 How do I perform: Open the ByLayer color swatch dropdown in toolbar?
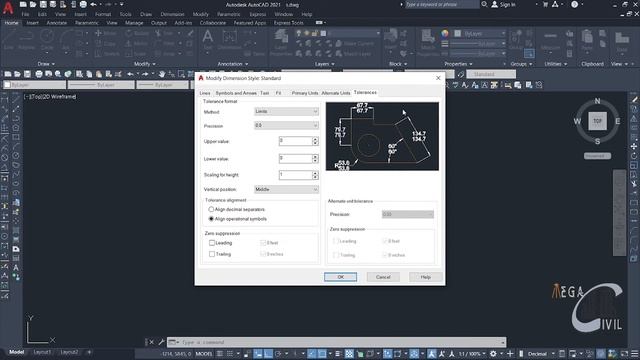[34, 85]
